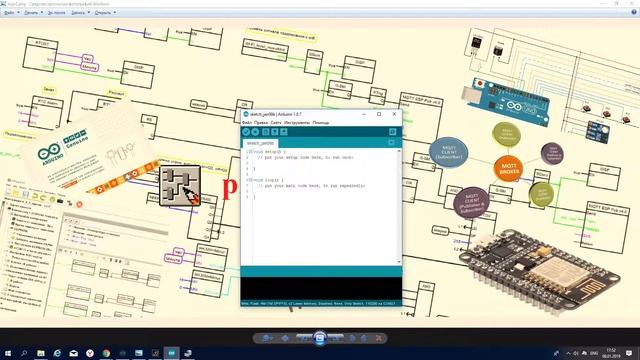Open a sketch using Arduino's Open icon

coord(275,131)
